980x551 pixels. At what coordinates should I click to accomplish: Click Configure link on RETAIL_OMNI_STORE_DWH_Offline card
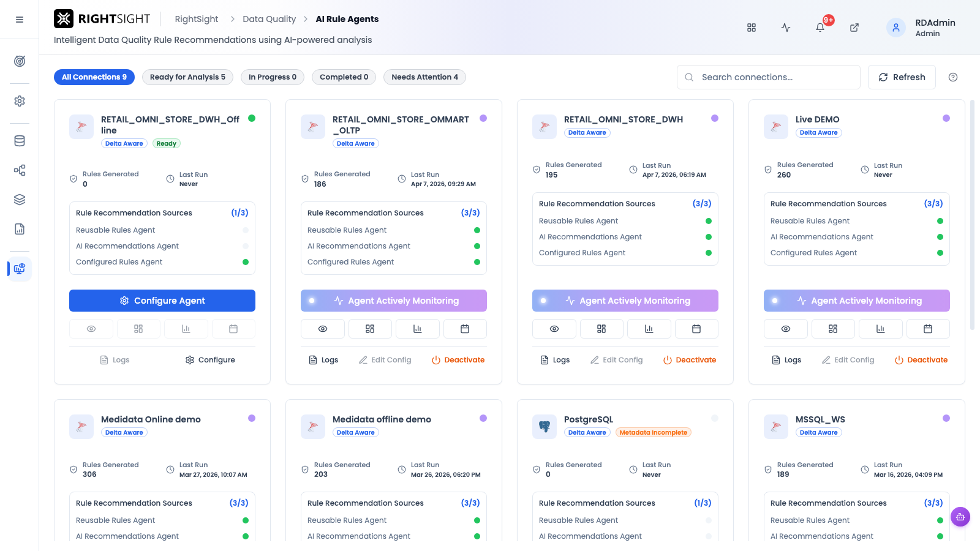coord(210,360)
